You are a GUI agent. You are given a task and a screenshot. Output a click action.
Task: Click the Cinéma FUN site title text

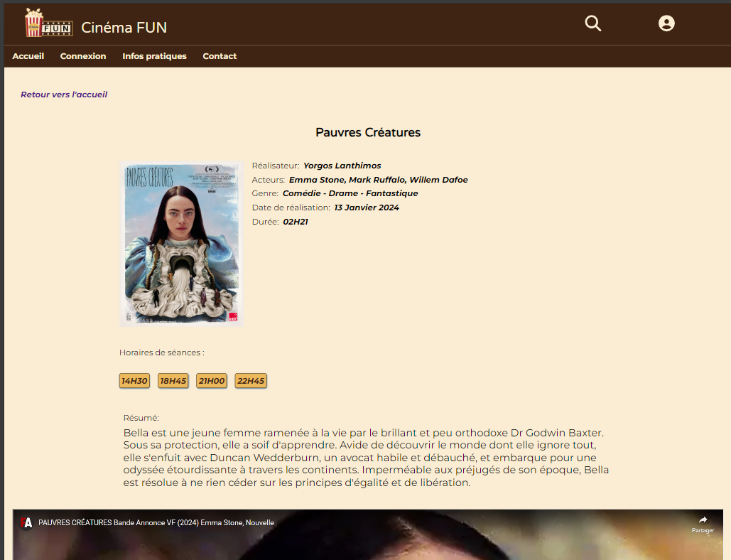[124, 28]
